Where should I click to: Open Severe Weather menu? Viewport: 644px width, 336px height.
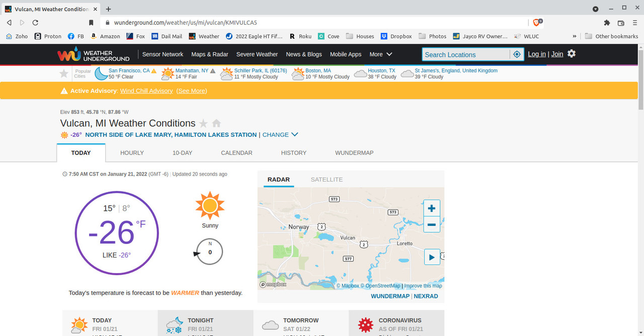[257, 54]
